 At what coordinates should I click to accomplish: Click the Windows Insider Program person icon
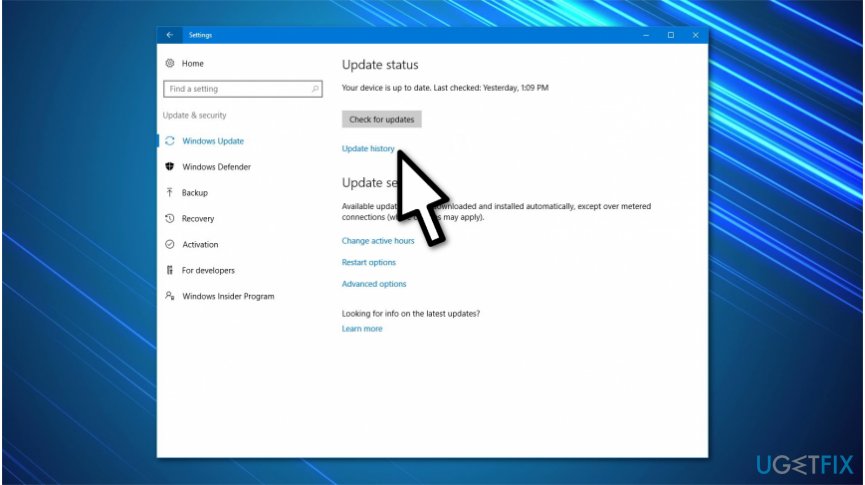click(170, 296)
